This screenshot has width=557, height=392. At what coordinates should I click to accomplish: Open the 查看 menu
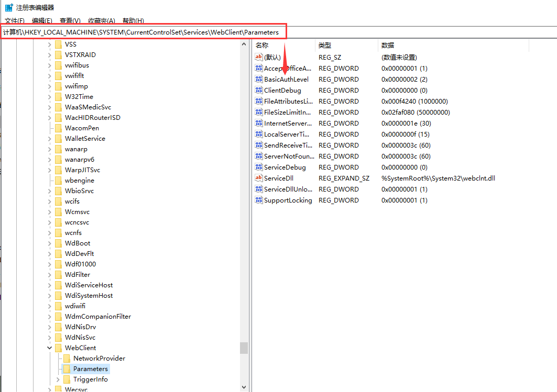point(69,20)
